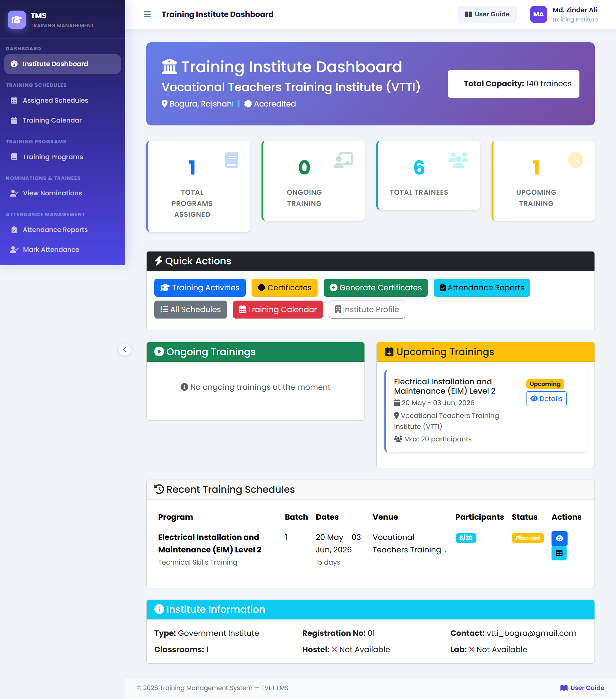
Task: Click the 6/20 participants badge
Action: tap(466, 538)
